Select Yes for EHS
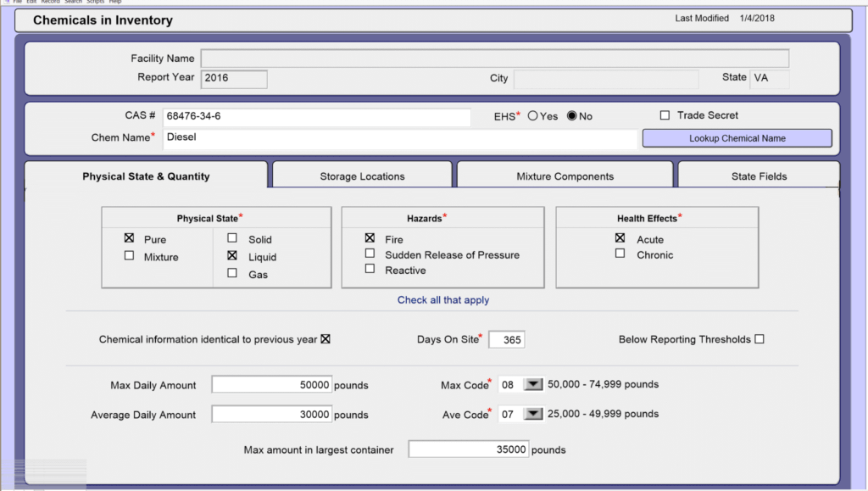868x491 pixels. (x=532, y=115)
